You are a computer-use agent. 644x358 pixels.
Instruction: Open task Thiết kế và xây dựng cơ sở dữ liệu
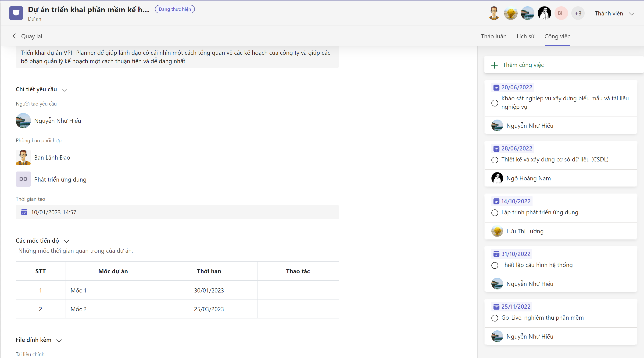[555, 160]
